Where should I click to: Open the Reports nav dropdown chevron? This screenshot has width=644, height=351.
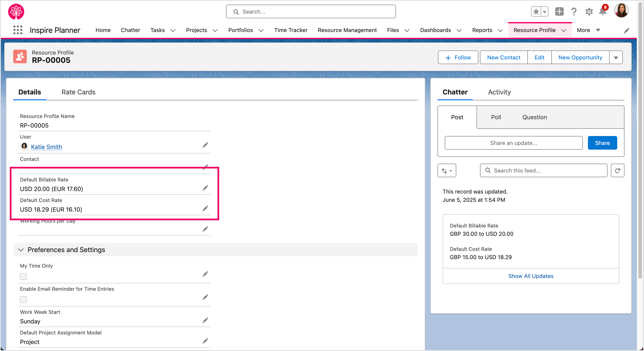500,31
